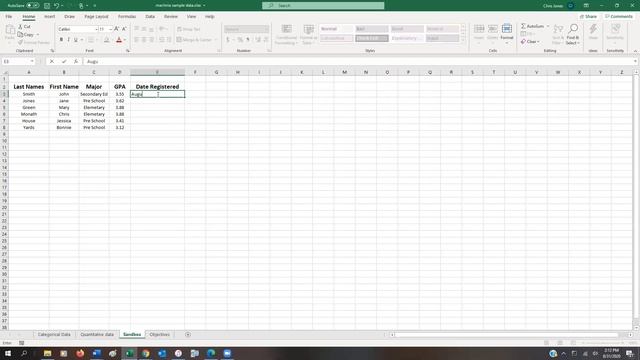
Task: Increase font size with the larger A icon
Action: (117, 29)
